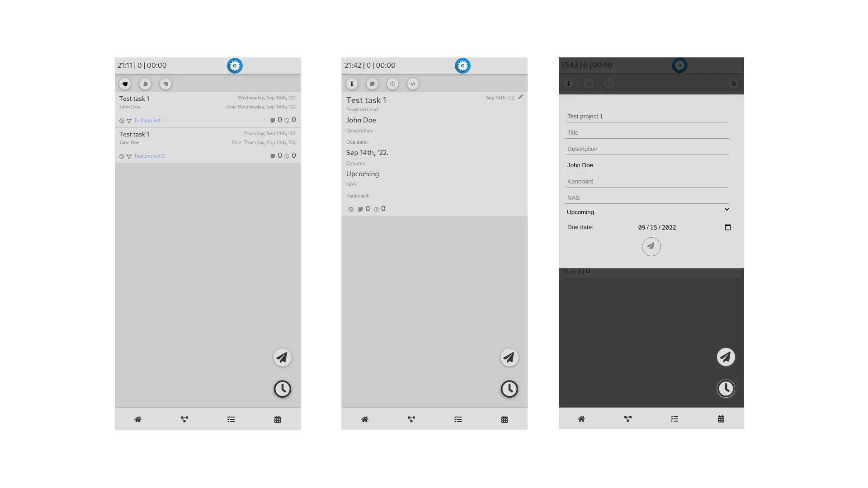Click the send/navigation icon bottom right
Screen dimensions: 868x488
tap(726, 357)
